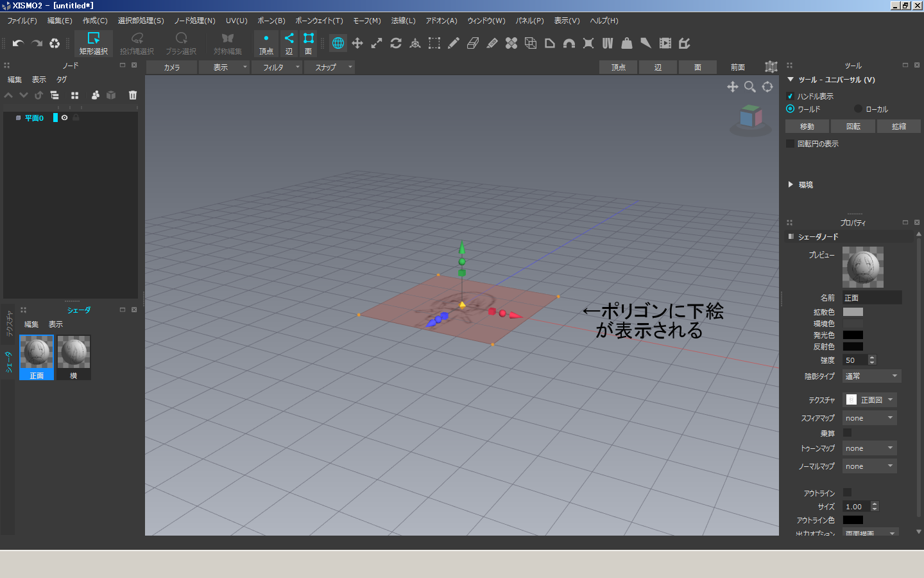Select the knife cut tool

[x=492, y=43]
